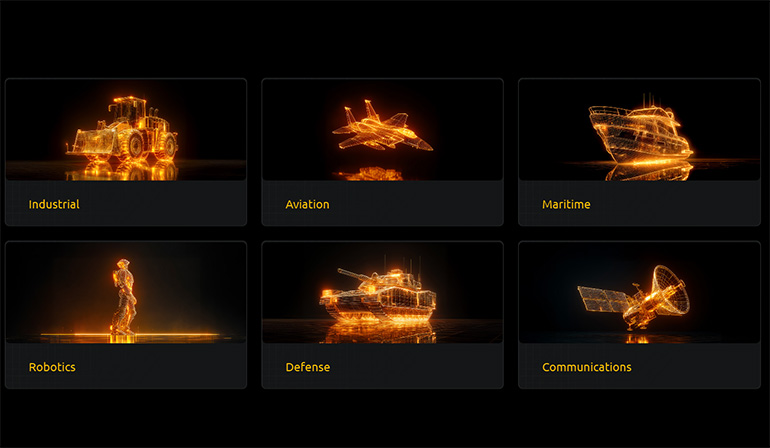This screenshot has height=448, width=770.
Task: Click the yacht wireframe image
Action: 639,130
